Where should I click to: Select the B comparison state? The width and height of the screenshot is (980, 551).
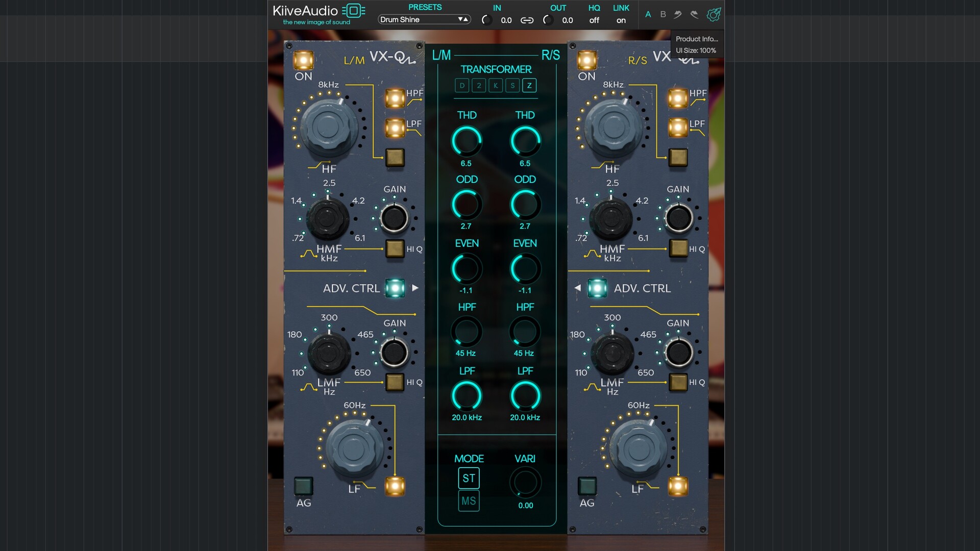tap(663, 14)
